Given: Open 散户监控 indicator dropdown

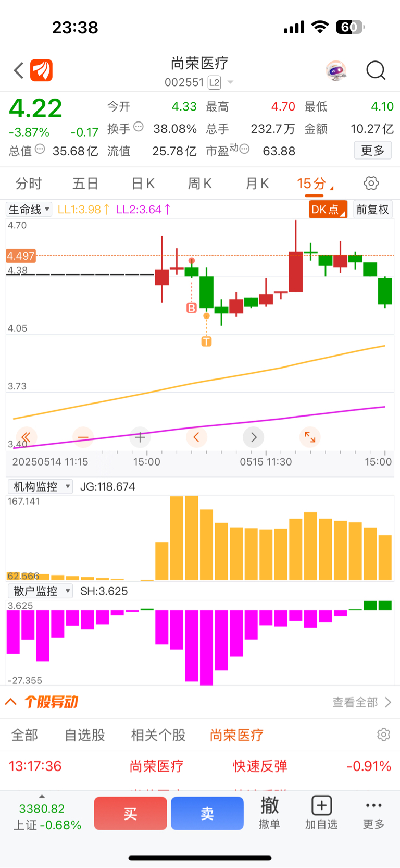Looking at the screenshot, I should tap(40, 591).
